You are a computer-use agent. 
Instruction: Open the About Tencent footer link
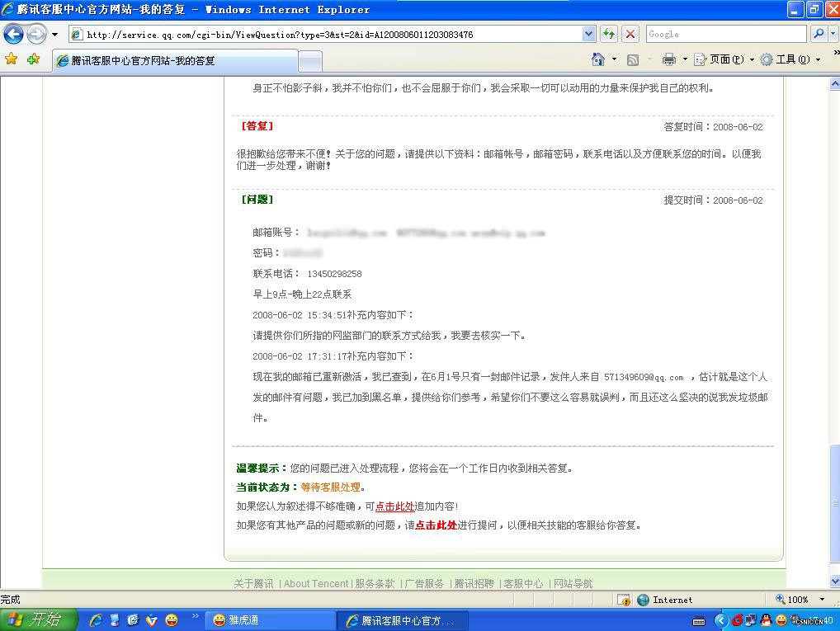point(316,583)
